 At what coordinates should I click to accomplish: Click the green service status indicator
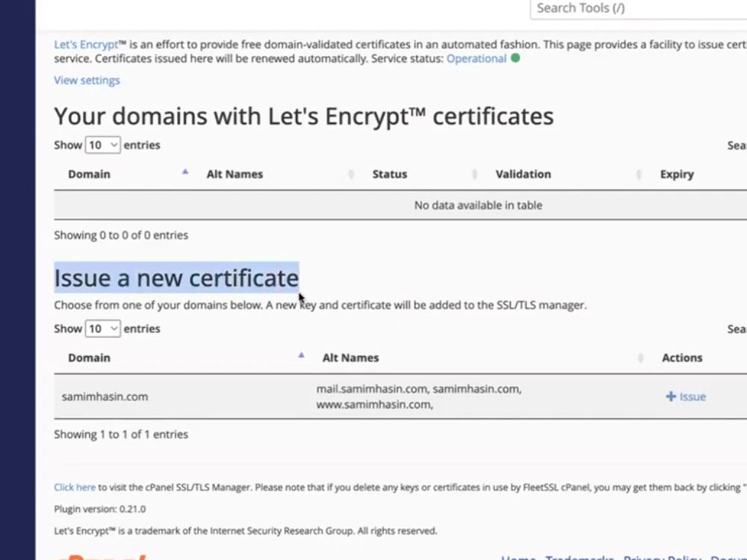coord(515,58)
